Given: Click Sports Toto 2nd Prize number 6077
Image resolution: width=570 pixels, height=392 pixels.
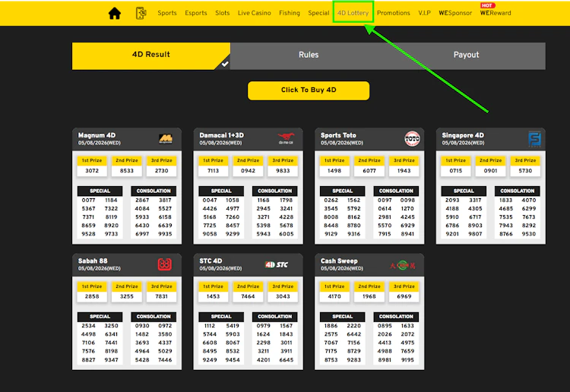Looking at the screenshot, I should (369, 171).
